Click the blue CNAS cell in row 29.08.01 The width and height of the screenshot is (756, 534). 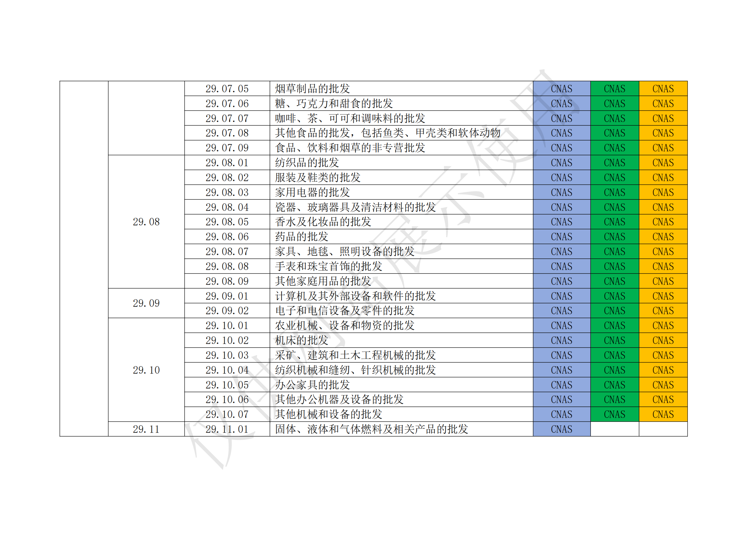pos(562,162)
